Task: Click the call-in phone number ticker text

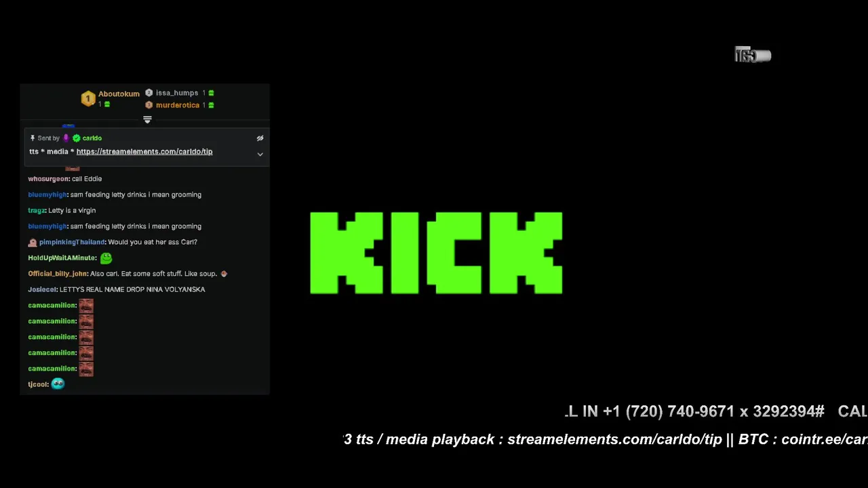Action: tap(694, 411)
